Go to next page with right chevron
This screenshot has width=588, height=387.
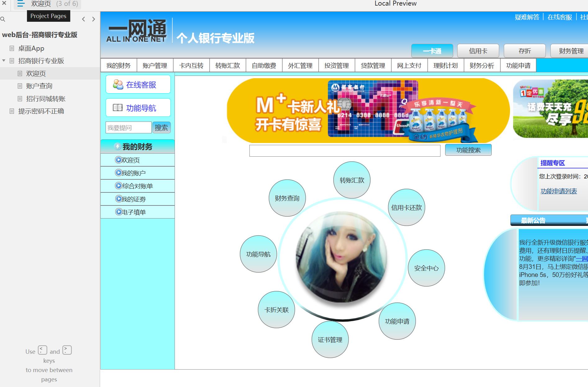[x=93, y=19]
